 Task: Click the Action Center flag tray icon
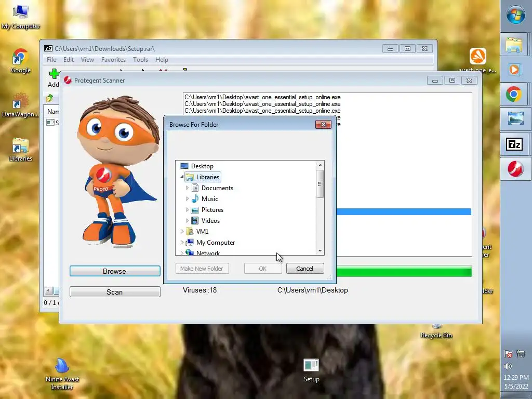508,354
